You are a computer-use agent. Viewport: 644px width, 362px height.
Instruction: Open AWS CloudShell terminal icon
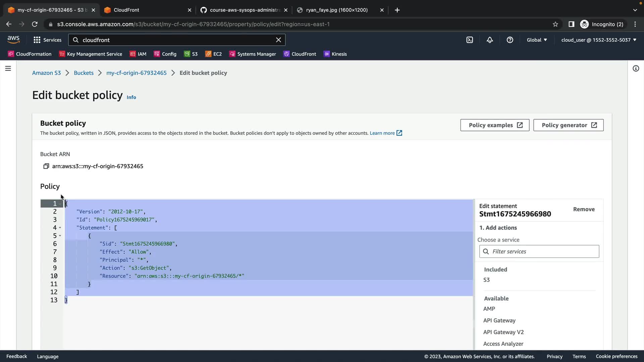pos(470,40)
